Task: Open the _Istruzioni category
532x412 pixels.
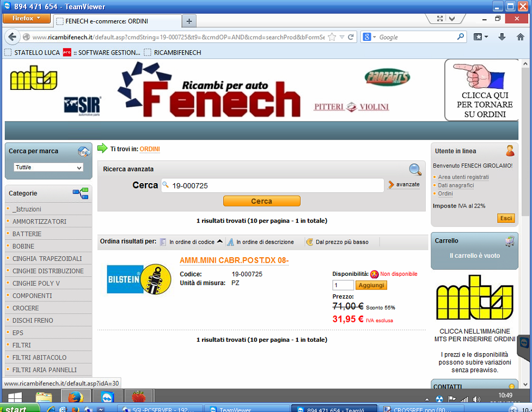Action: click(x=27, y=209)
